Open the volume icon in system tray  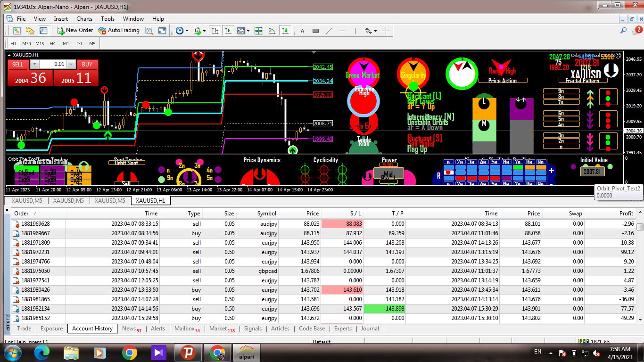click(x=596, y=353)
